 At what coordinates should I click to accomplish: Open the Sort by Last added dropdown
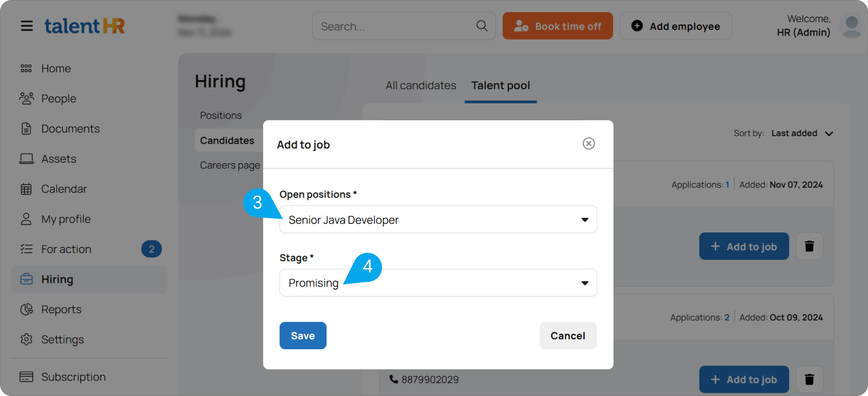point(802,134)
